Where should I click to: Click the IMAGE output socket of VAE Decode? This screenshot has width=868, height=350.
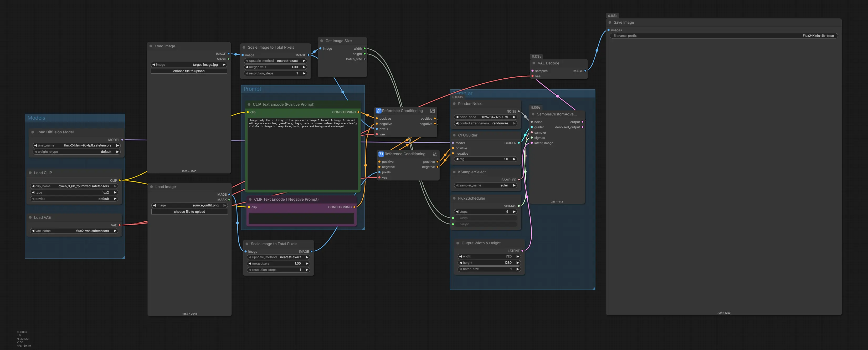click(585, 71)
